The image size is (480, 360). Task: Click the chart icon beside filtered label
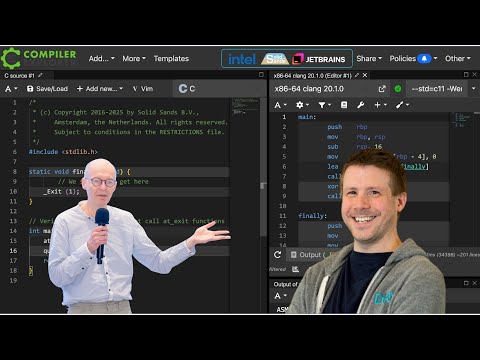tap(295, 269)
